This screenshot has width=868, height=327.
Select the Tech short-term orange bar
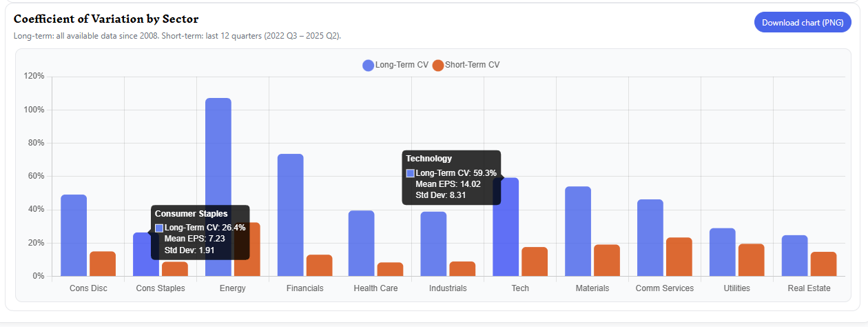coord(535,261)
